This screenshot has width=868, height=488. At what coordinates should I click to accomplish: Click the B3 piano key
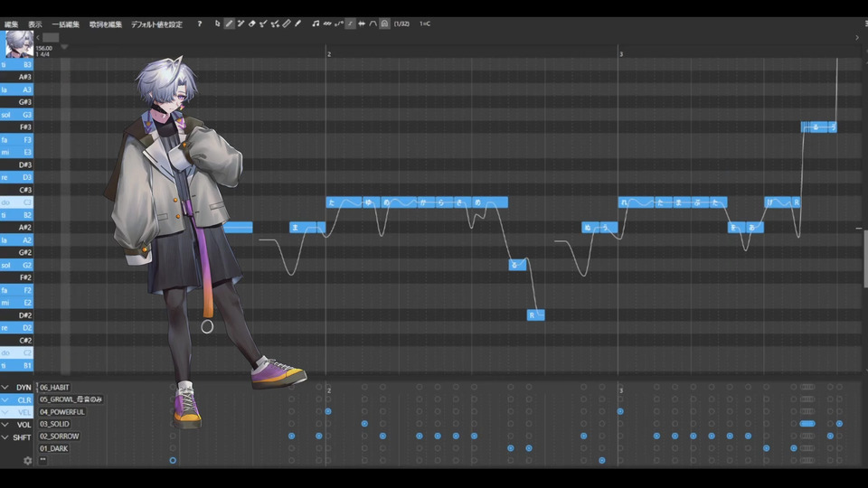click(16, 65)
